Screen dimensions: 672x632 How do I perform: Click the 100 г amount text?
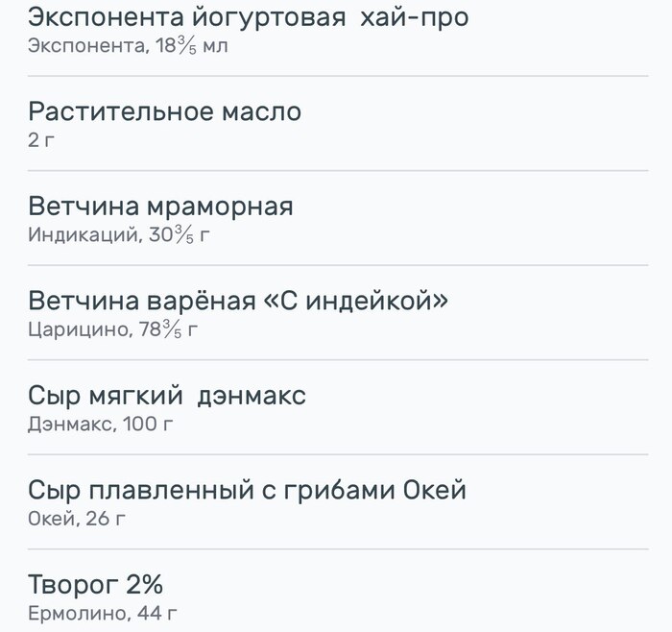[x=148, y=424]
